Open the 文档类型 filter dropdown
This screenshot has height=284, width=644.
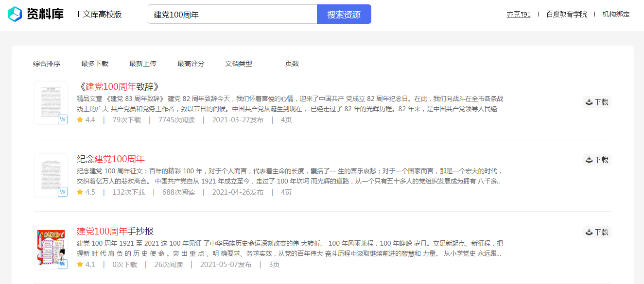pos(239,64)
